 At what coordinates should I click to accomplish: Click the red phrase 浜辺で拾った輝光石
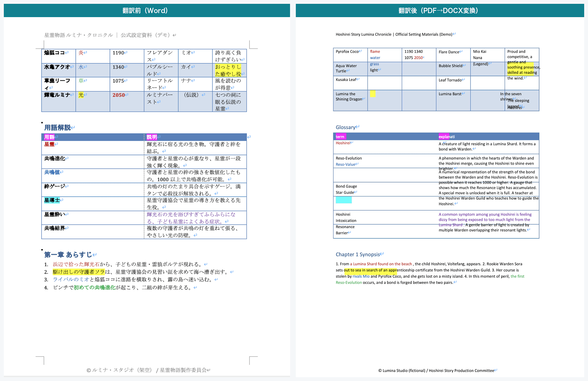76,264
